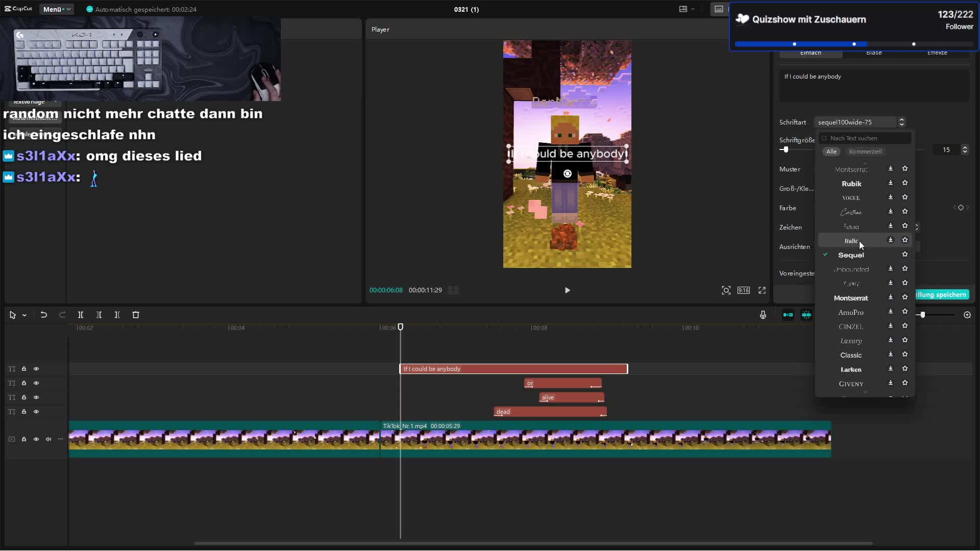Choose the Rubik font

[851, 184]
